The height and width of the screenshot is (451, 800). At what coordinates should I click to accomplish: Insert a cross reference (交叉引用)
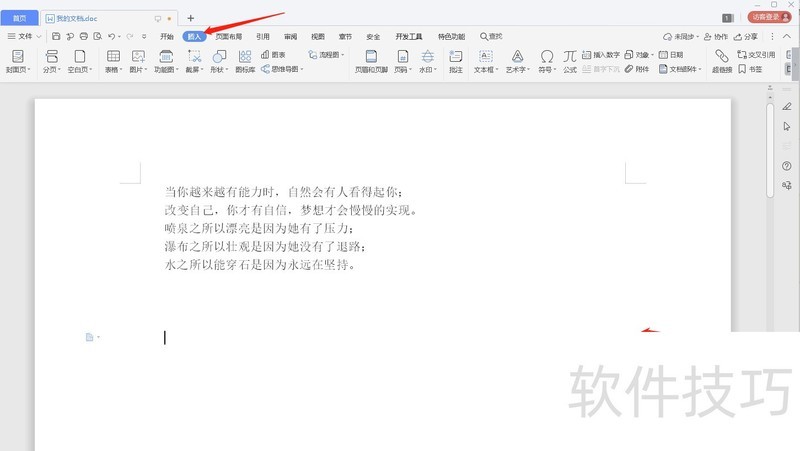[756, 55]
